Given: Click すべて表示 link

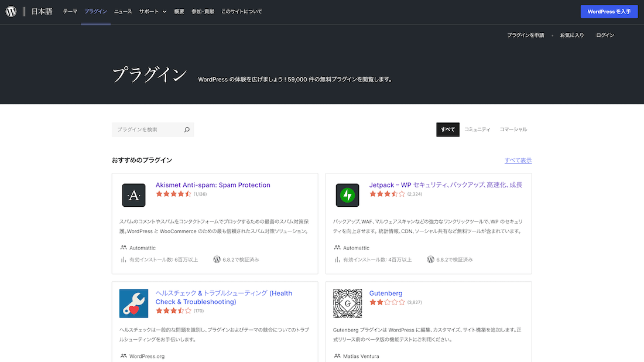Looking at the screenshot, I should tap(518, 160).
